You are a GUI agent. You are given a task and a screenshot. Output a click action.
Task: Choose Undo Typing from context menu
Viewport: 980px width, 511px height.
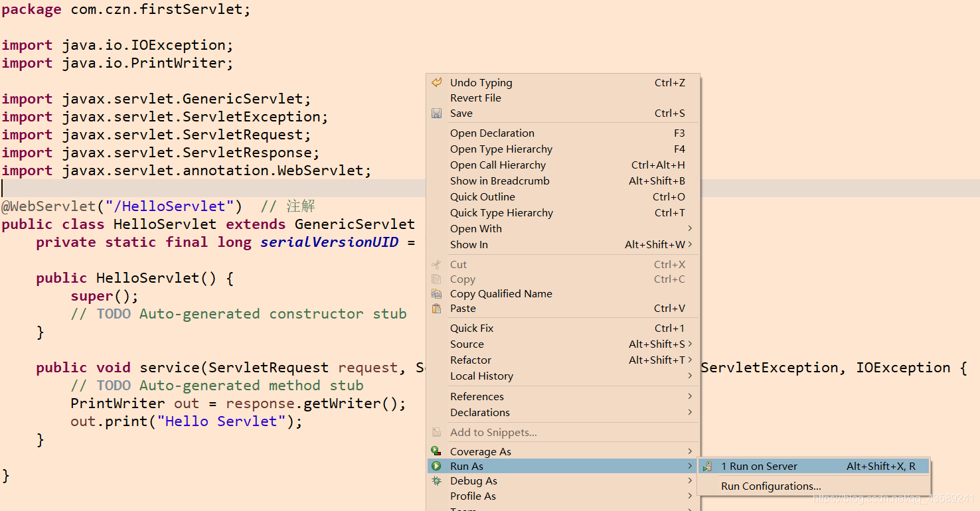563,83
